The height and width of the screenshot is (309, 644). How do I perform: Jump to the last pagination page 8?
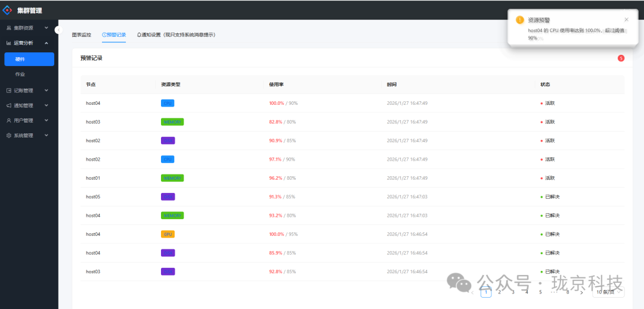(568, 292)
